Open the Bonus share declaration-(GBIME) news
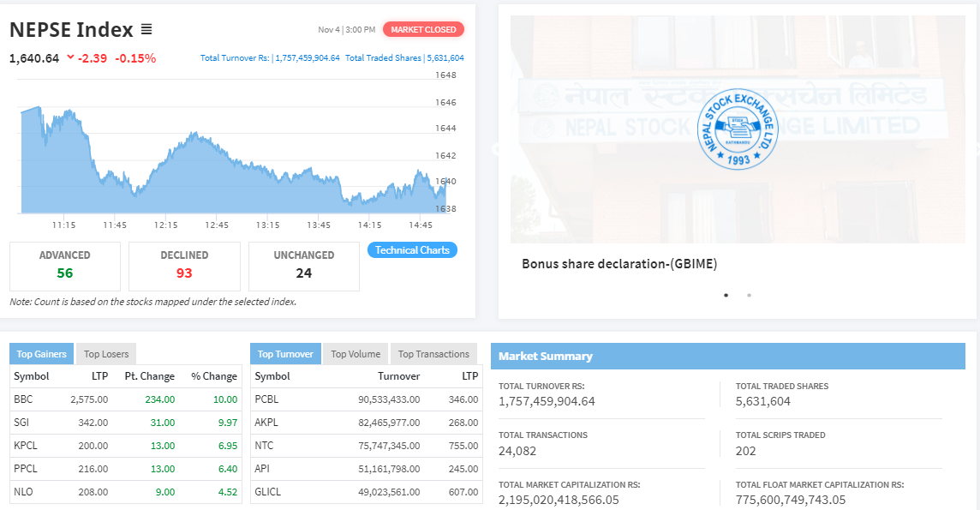Image resolution: width=980 pixels, height=510 pixels. click(x=619, y=264)
